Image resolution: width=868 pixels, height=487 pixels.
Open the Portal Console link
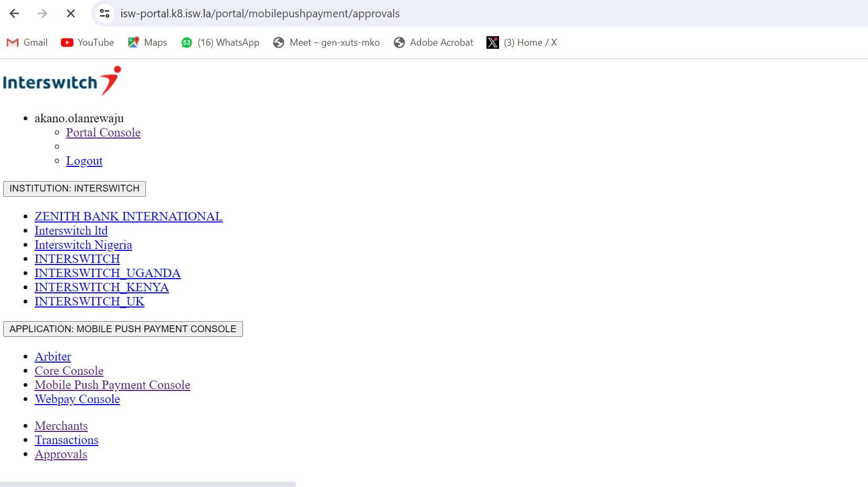point(103,132)
